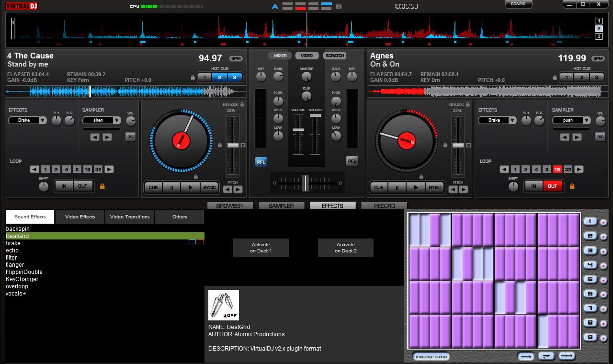Deselect active 16-beat loop right deck
613x364 pixels.
[x=557, y=169]
